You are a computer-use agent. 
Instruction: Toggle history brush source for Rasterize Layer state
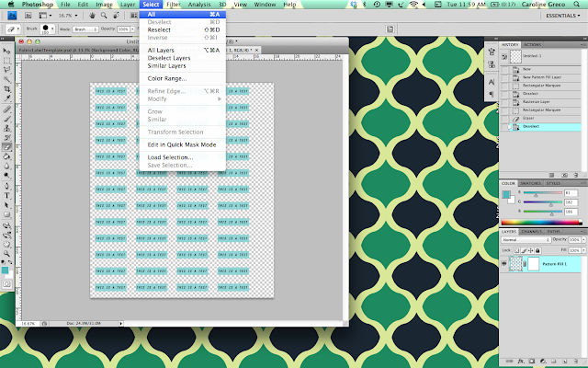(x=504, y=102)
